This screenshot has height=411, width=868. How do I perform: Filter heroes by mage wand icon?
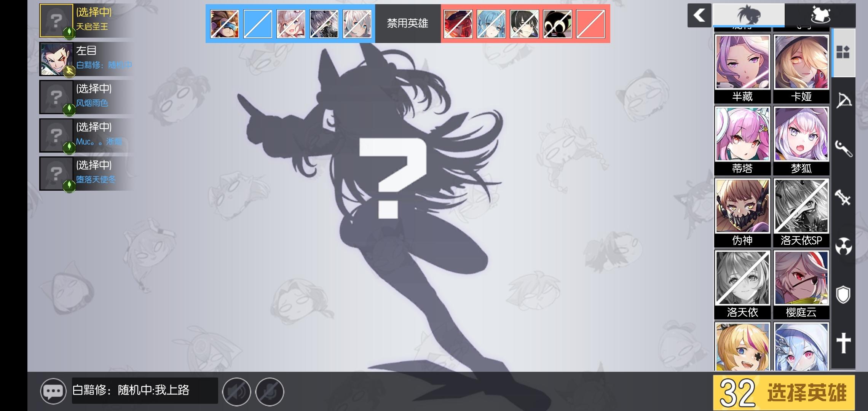point(843,149)
